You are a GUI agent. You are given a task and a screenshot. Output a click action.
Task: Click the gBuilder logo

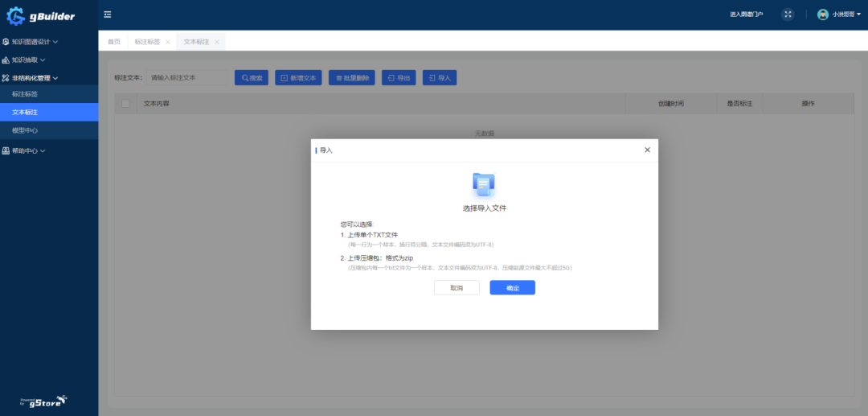point(40,16)
